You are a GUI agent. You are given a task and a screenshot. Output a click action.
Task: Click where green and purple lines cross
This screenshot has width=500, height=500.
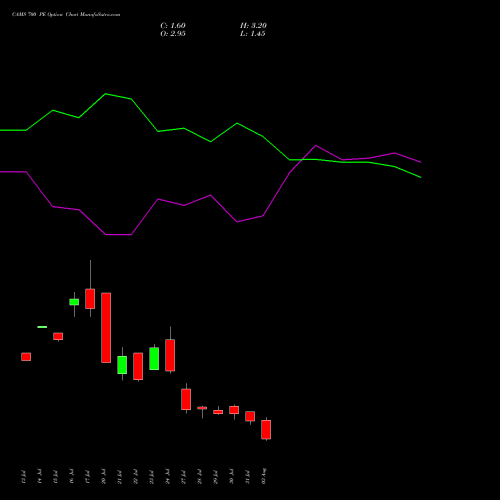tap(302, 160)
